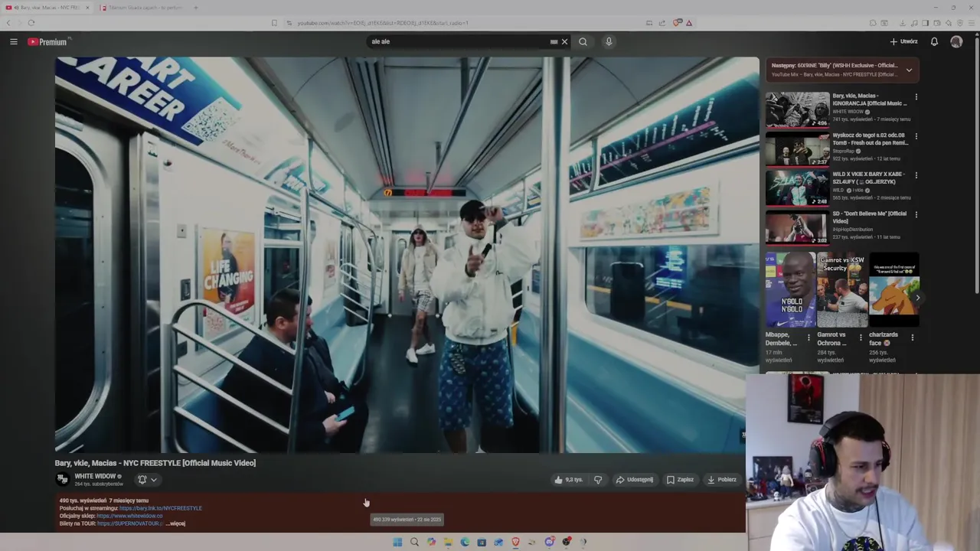Open the bary.lnk.to/NYCFREESTYLE streaming link

pos(161,508)
